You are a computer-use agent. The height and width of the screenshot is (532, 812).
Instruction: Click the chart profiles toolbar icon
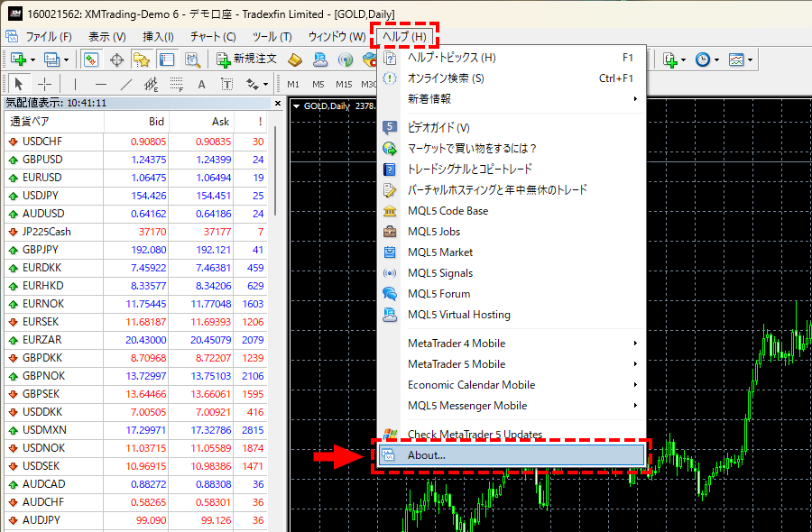point(51,60)
